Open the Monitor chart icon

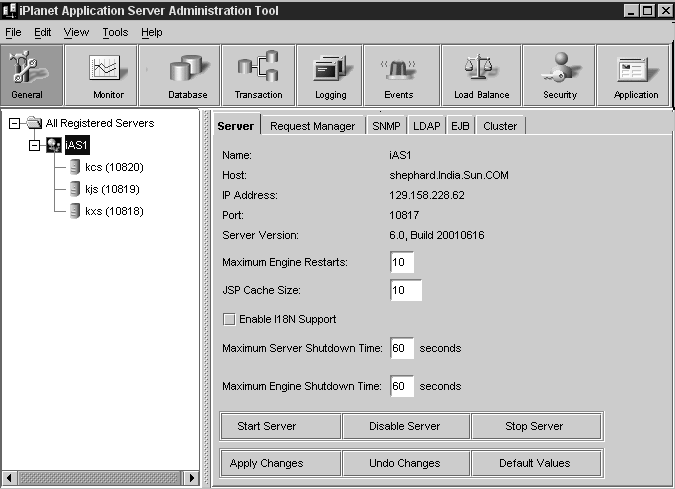108,68
